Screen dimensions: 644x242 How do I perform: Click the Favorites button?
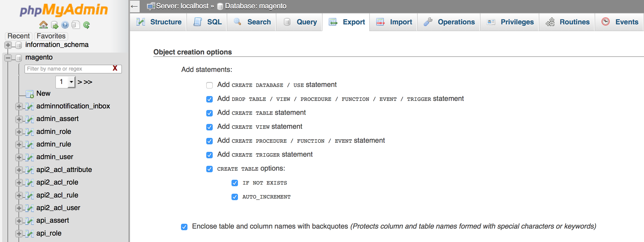point(51,36)
